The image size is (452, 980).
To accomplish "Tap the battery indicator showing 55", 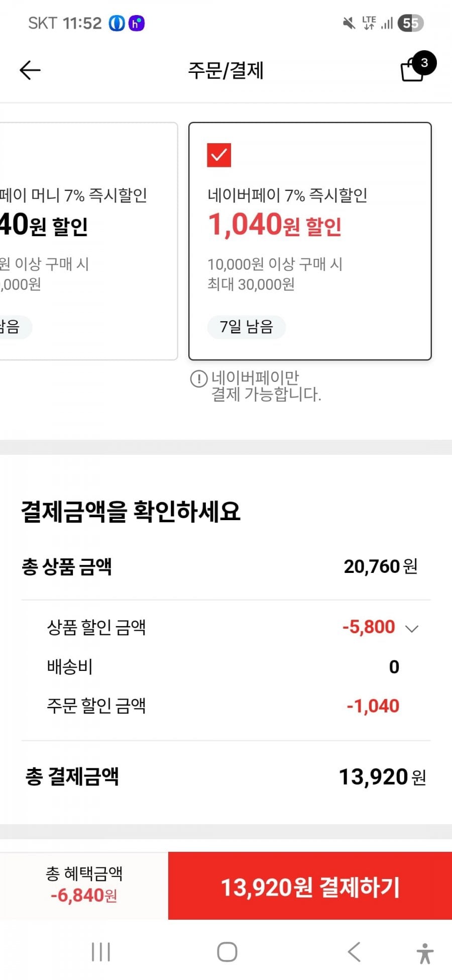I will [410, 23].
